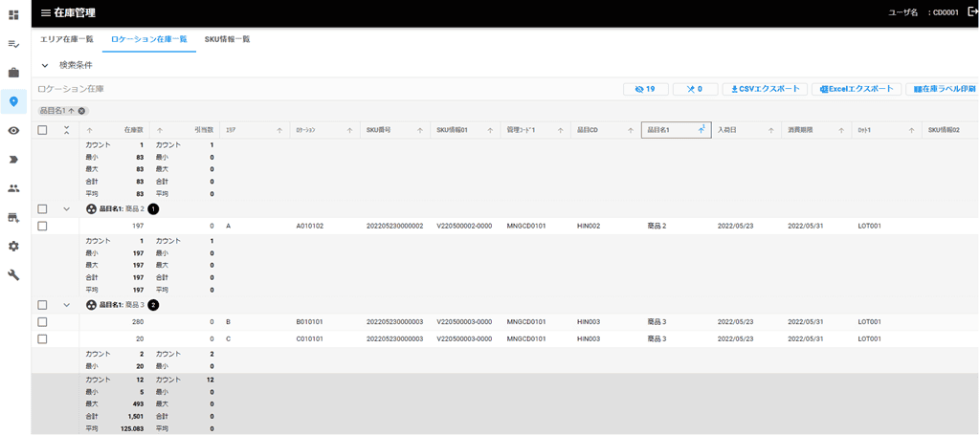Image resolution: width=980 pixels, height=435 pixels.
Task: Collapse the 商品 3 group chevron
Action: 67,305
